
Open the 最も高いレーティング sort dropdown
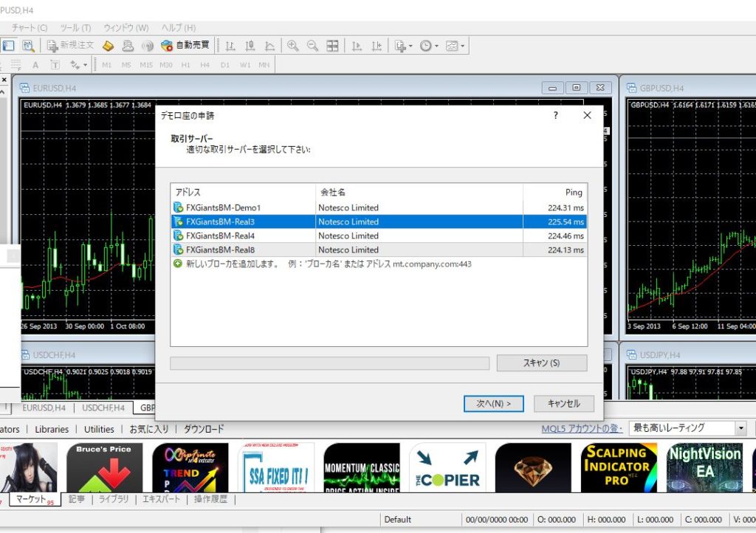(689, 428)
